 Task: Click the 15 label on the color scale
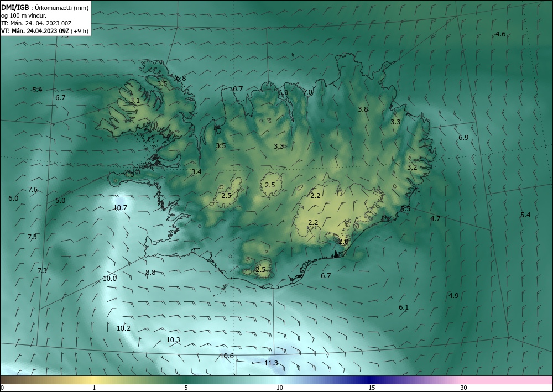click(372, 388)
